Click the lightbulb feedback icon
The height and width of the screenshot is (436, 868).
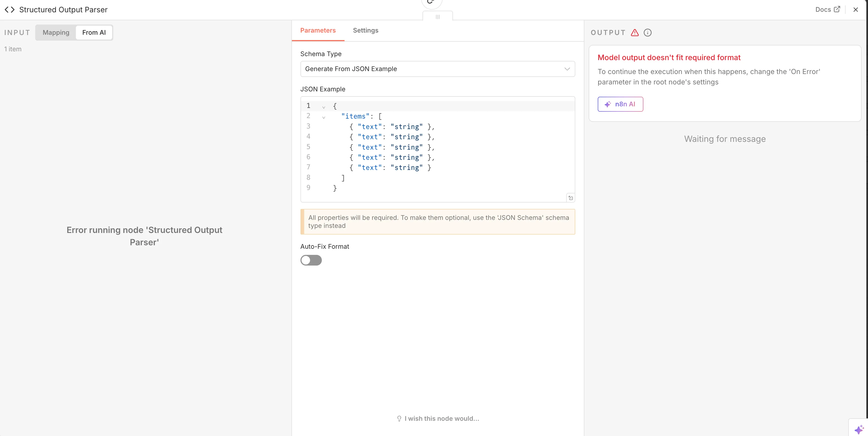tap(399, 418)
